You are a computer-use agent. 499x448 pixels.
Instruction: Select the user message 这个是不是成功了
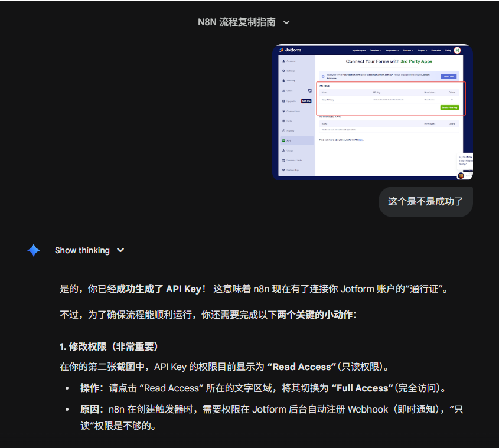click(x=426, y=202)
